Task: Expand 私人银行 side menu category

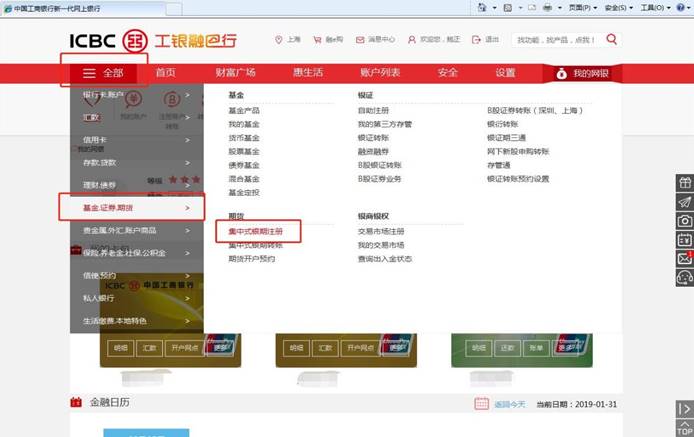Action: [x=137, y=298]
